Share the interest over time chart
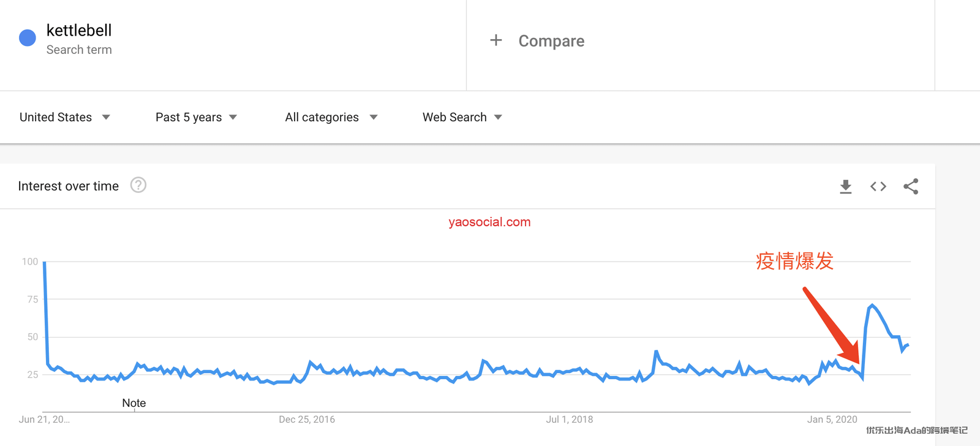980x446 pixels. [x=911, y=186]
